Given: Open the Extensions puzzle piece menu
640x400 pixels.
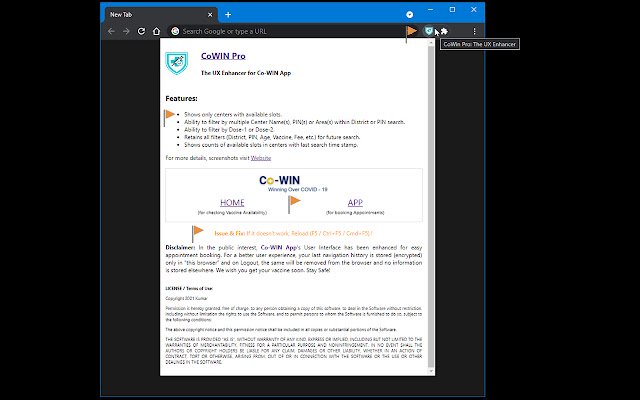Looking at the screenshot, I should (444, 31).
